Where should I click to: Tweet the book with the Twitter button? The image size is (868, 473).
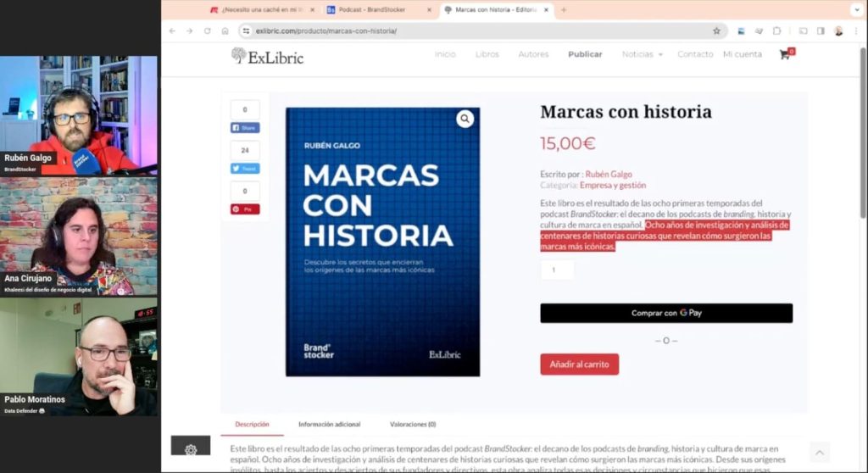(x=245, y=169)
